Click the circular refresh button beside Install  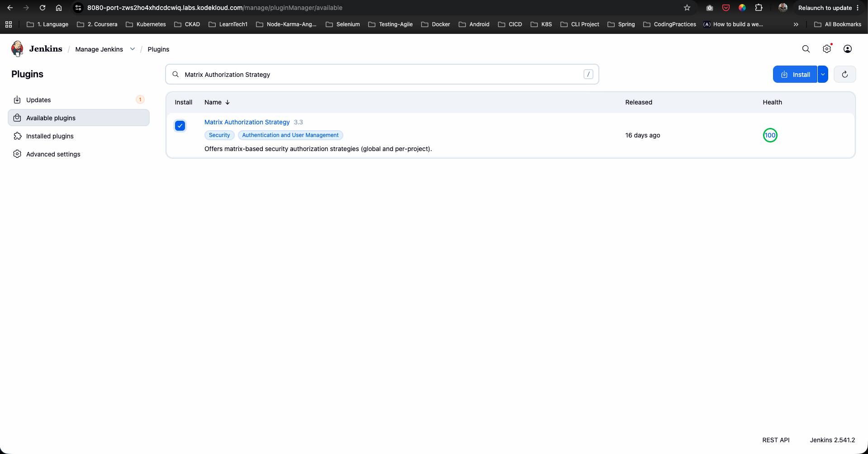click(x=845, y=74)
